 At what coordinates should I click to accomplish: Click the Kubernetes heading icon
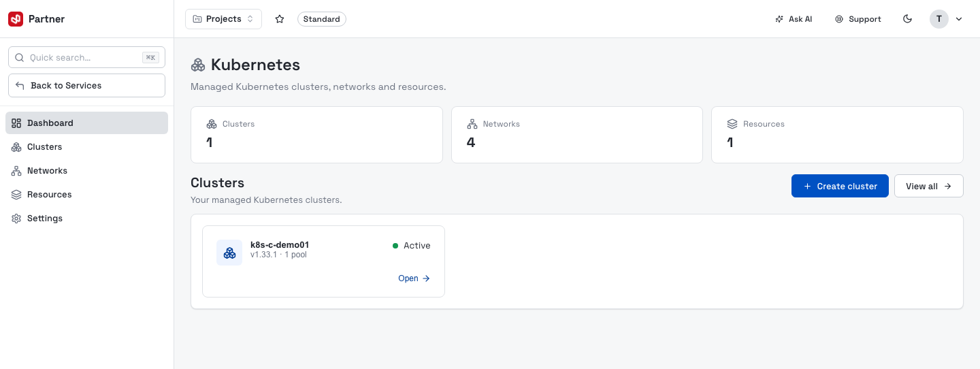pos(198,65)
